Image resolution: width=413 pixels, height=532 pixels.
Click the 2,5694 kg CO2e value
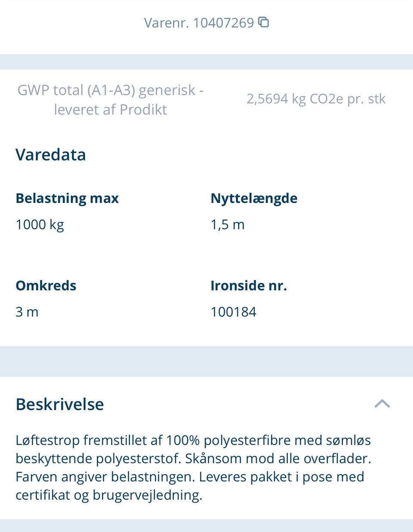pyautogui.click(x=316, y=99)
